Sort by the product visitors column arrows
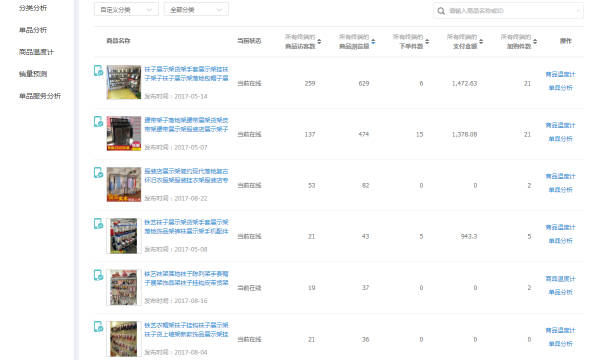This screenshot has height=360, width=589. click(x=319, y=41)
